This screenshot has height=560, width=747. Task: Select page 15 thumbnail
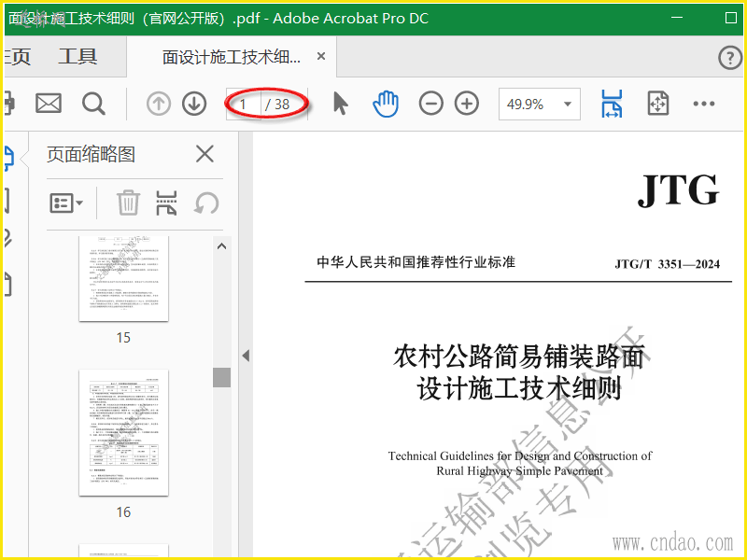pyautogui.click(x=123, y=278)
